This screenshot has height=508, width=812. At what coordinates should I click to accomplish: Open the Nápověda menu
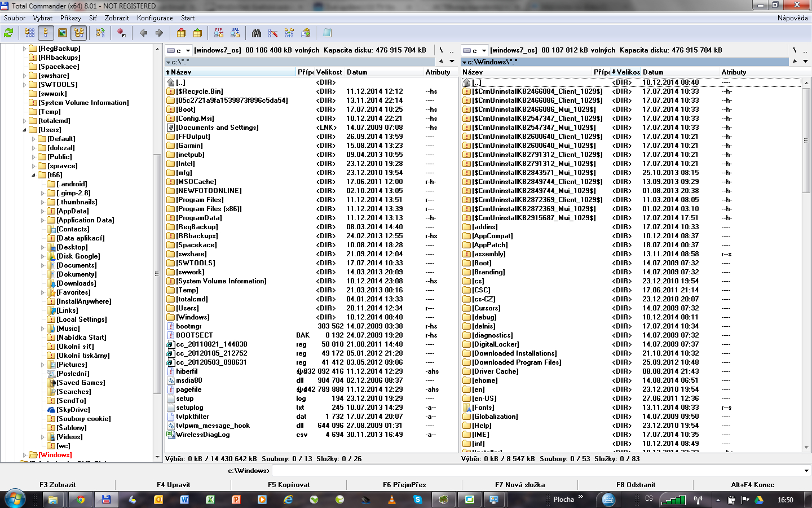pyautogui.click(x=792, y=18)
